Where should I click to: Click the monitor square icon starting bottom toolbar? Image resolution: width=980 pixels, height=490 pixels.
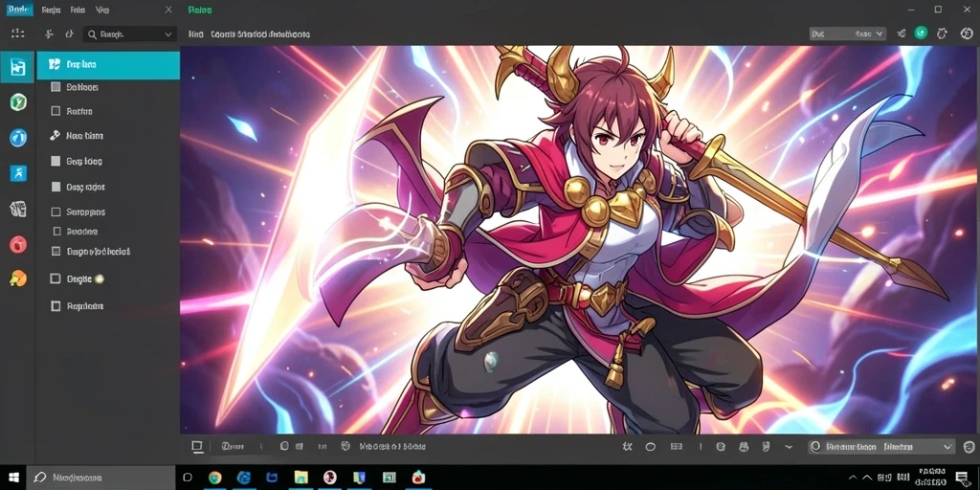(x=197, y=446)
